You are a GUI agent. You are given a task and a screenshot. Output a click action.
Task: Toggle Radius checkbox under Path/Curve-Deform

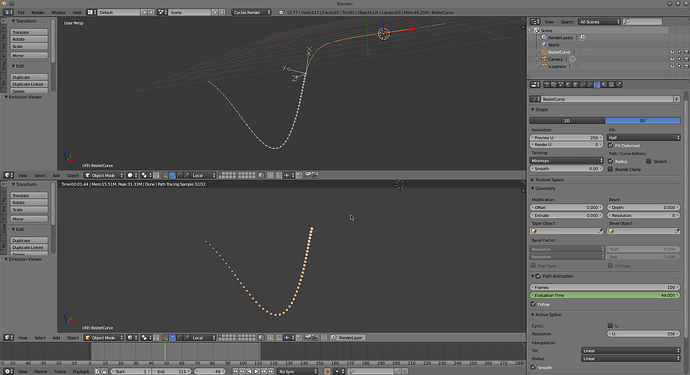click(x=610, y=161)
